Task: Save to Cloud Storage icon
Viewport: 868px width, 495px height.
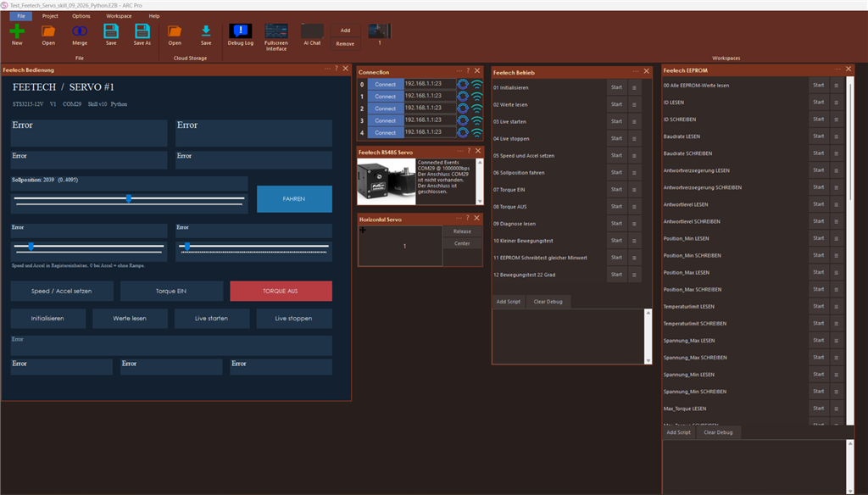Action: 206,31
